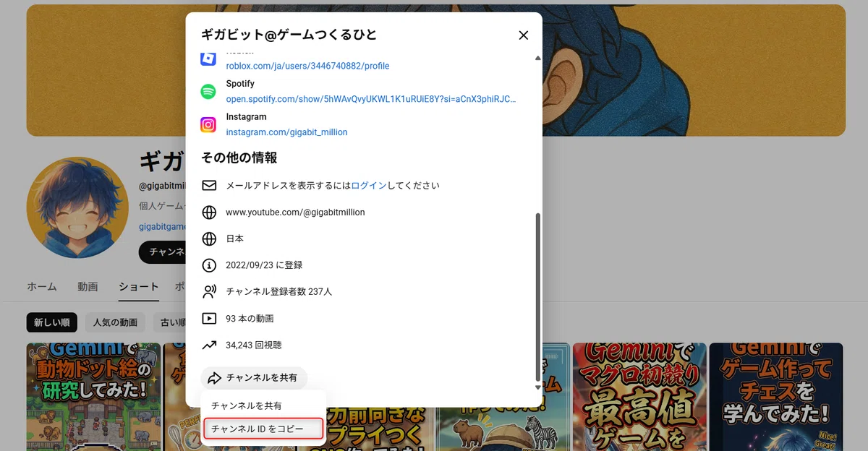Click チャンネル登録者数 237人 text
The image size is (868, 451).
(279, 292)
